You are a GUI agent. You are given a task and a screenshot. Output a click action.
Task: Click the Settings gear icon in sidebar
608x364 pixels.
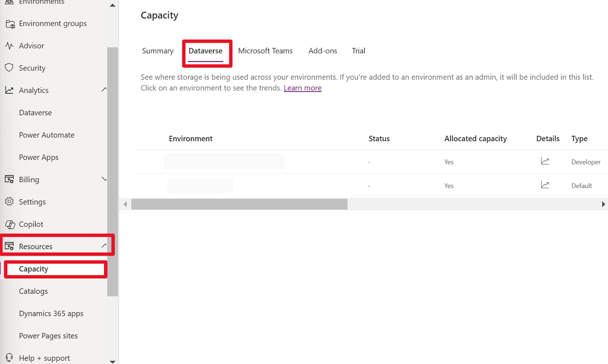[9, 201]
